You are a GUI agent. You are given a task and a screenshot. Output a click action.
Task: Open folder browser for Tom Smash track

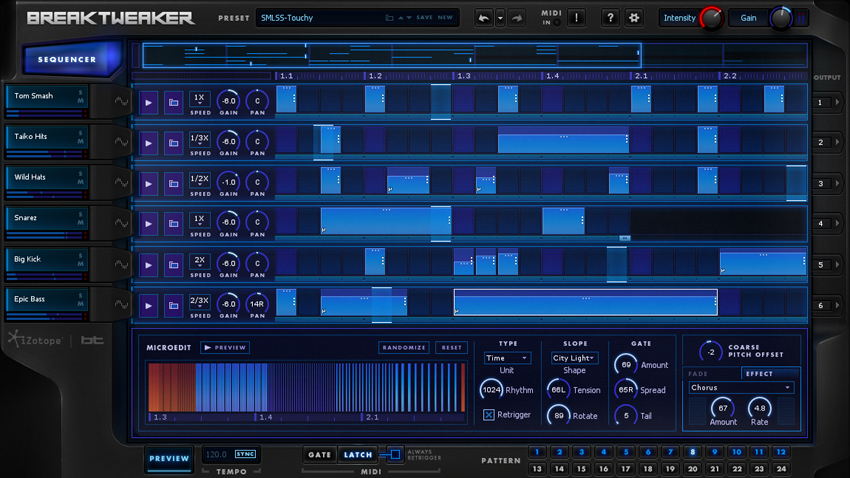173,102
